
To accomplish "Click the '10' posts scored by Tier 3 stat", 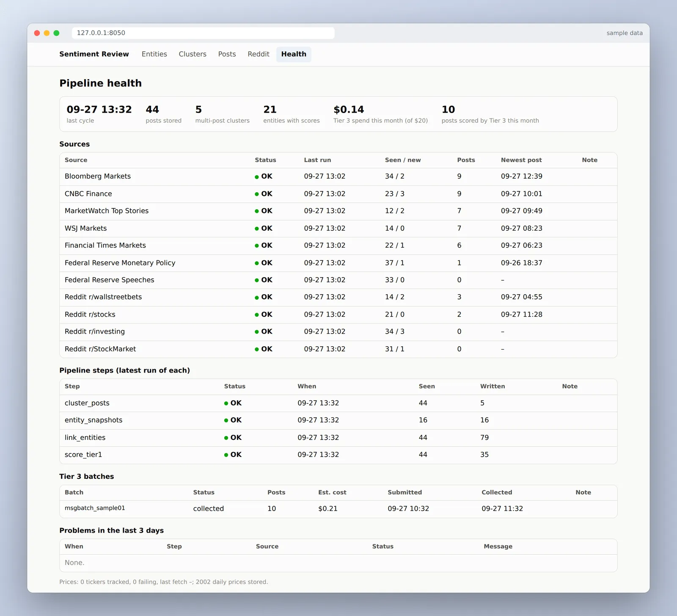I will (449, 110).
